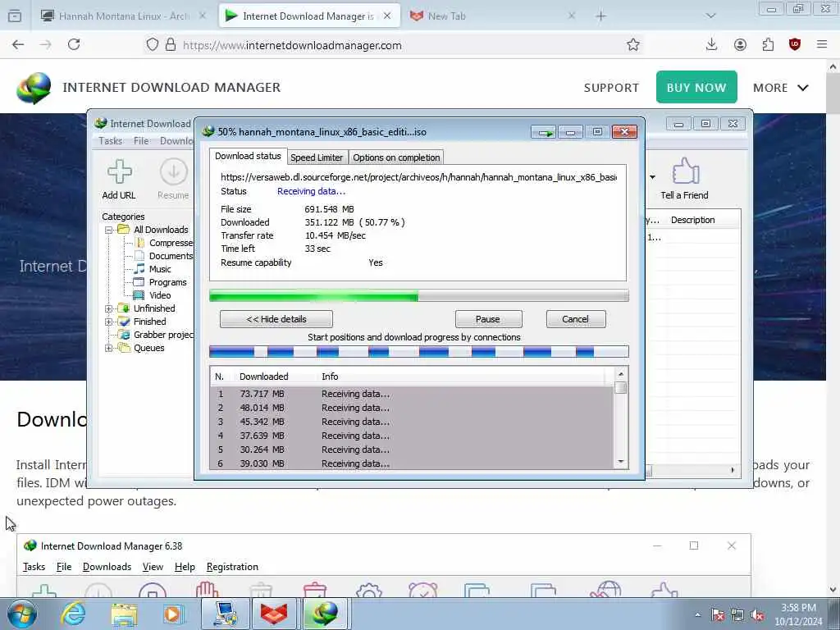The image size is (840, 630).
Task: Open a new tab with the plus button
Action: (x=600, y=16)
